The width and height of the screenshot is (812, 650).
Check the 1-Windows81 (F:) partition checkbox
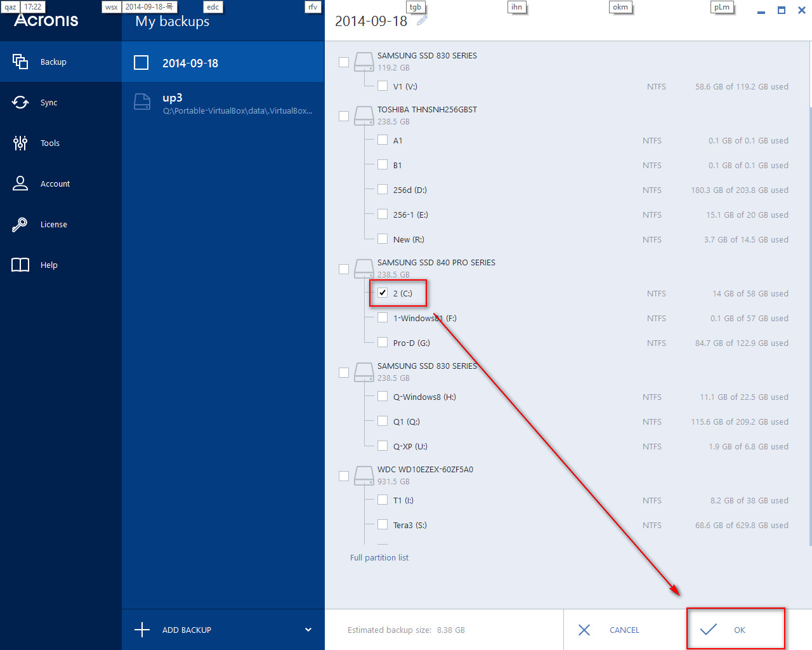click(383, 317)
